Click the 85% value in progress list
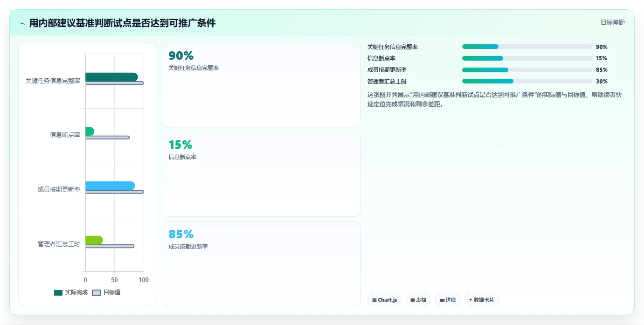644x325 pixels. pos(602,70)
